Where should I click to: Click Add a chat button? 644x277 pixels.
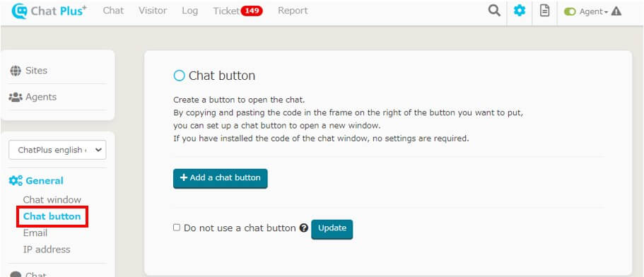220,178
